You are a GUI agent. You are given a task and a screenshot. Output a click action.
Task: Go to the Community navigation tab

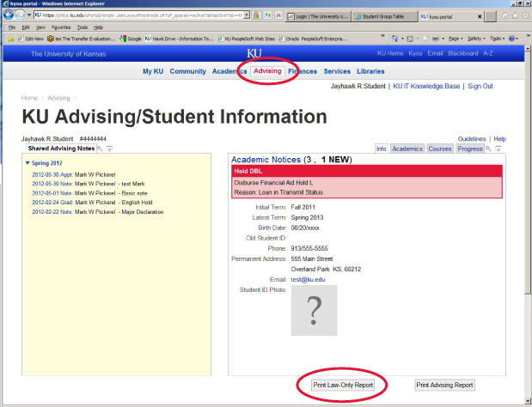188,71
